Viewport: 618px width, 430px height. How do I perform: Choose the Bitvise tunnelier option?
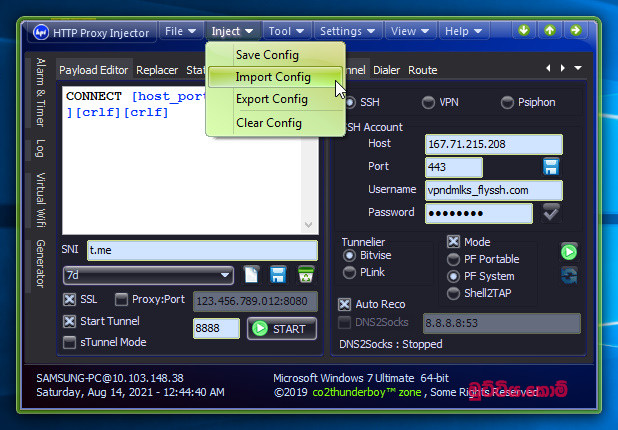click(349, 255)
